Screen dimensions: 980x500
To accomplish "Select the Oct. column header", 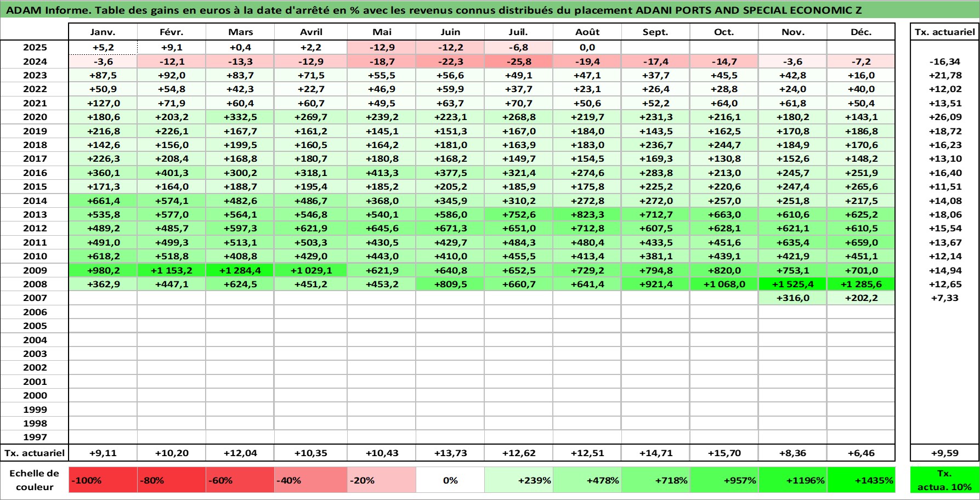I will (x=724, y=32).
